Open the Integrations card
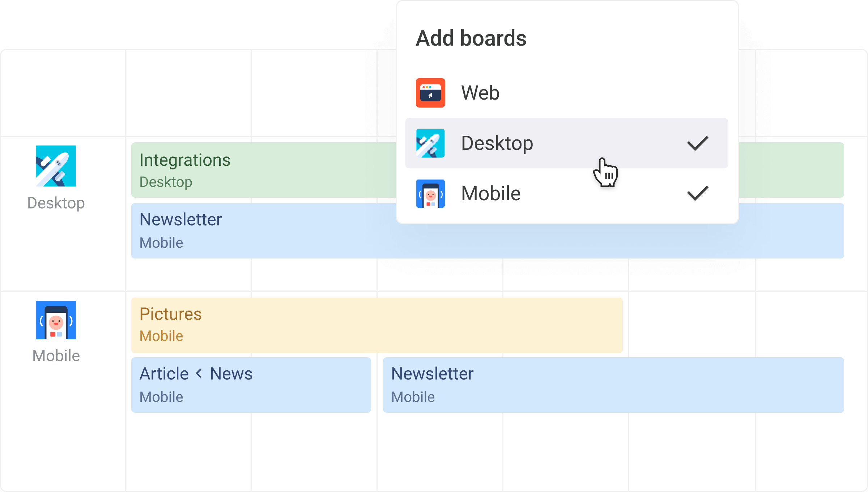 coord(253,170)
